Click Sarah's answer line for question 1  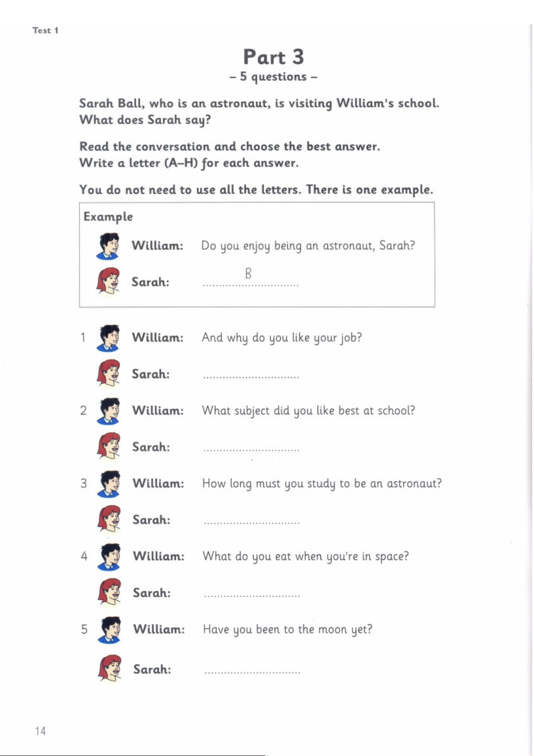click(251, 376)
